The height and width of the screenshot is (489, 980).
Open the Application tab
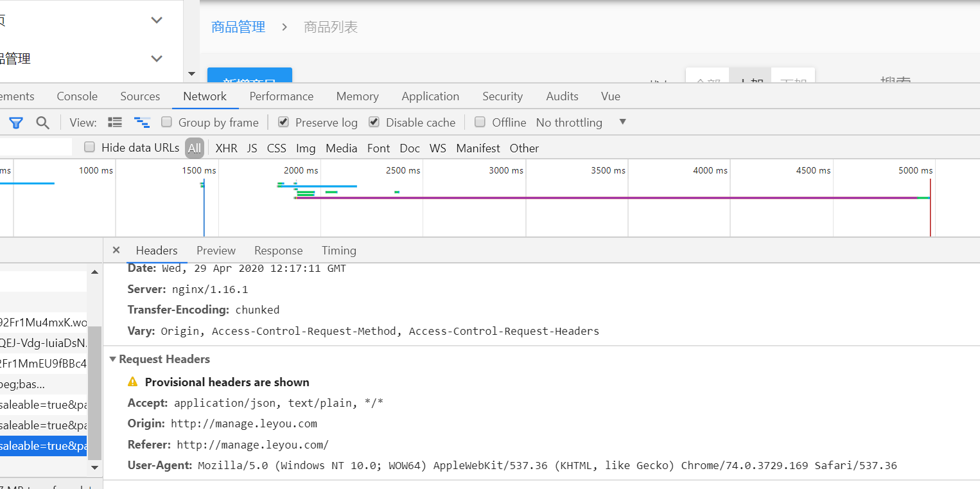click(x=430, y=96)
